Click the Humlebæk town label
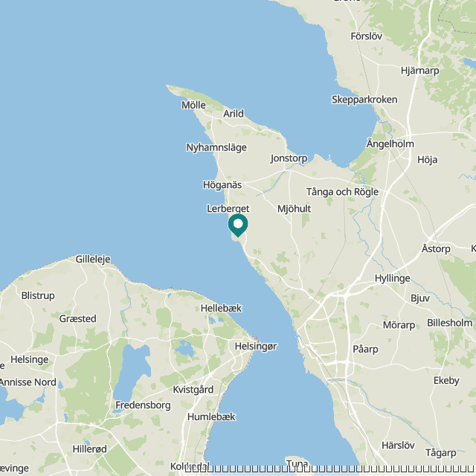 pos(211,416)
